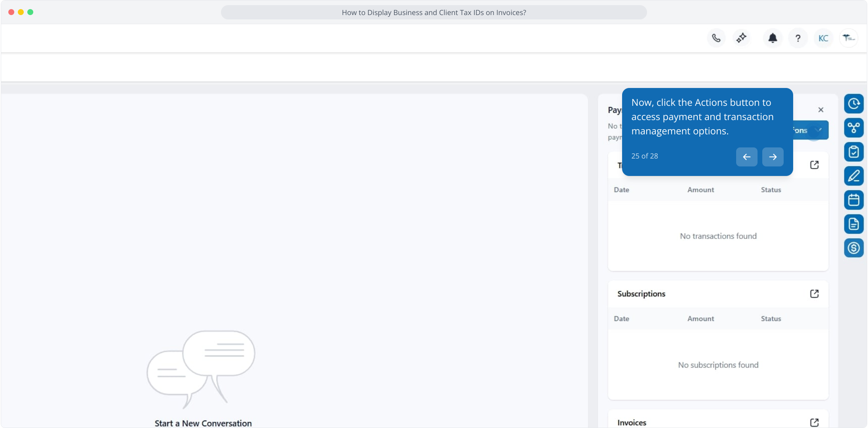Go to next tutorial step
868x428 pixels.
pyautogui.click(x=773, y=157)
